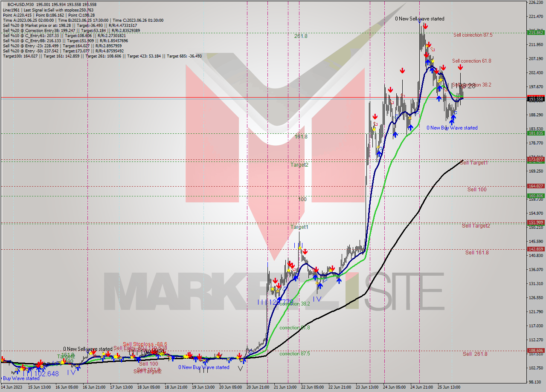Click the red 108.606 price tag
The width and height of the screenshot is (546, 392).
click(536, 350)
